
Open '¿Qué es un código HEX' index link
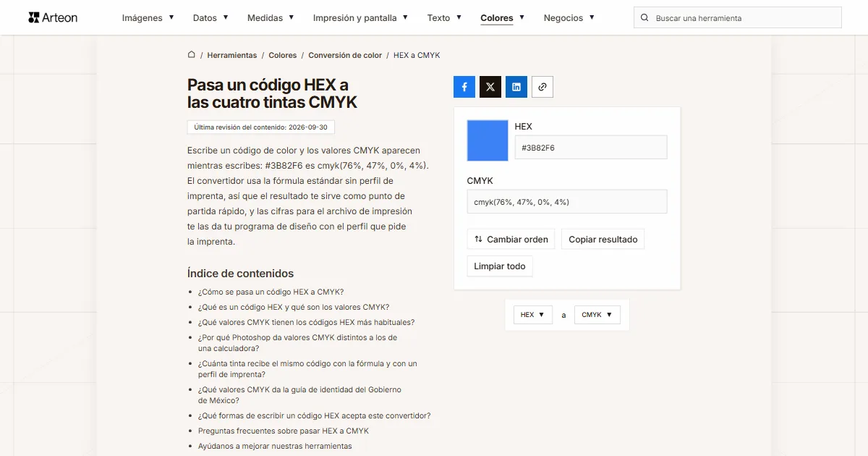pyautogui.click(x=294, y=307)
